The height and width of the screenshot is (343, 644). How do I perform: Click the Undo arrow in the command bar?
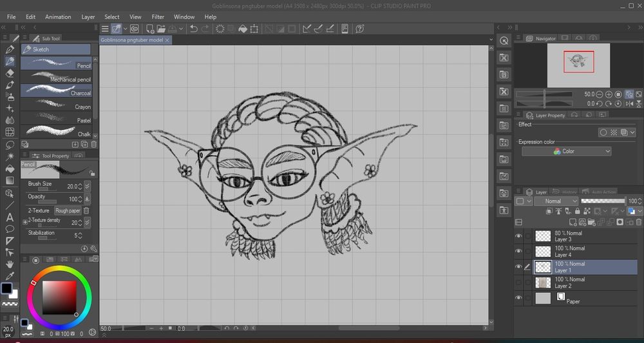point(193,29)
